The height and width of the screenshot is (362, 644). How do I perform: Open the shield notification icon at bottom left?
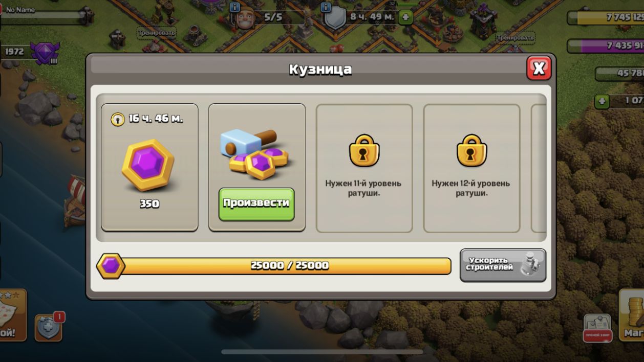49,328
